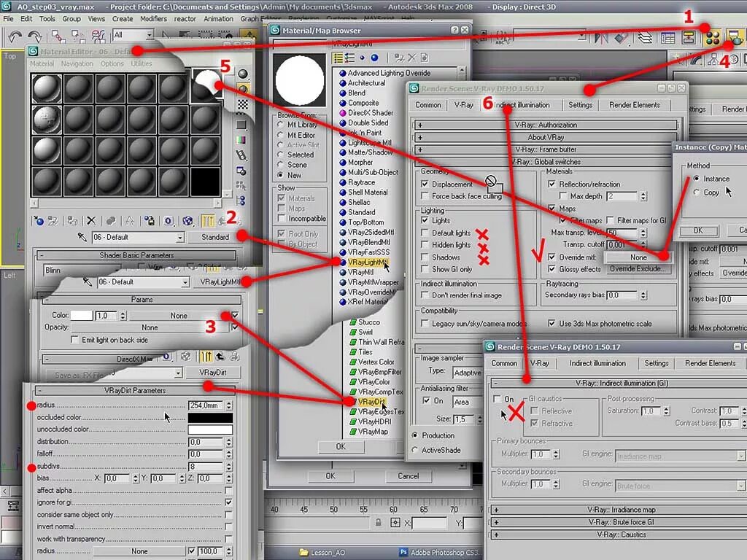
Task: Click white Color swatch in VRayLightMtl Params
Action: pos(82,316)
